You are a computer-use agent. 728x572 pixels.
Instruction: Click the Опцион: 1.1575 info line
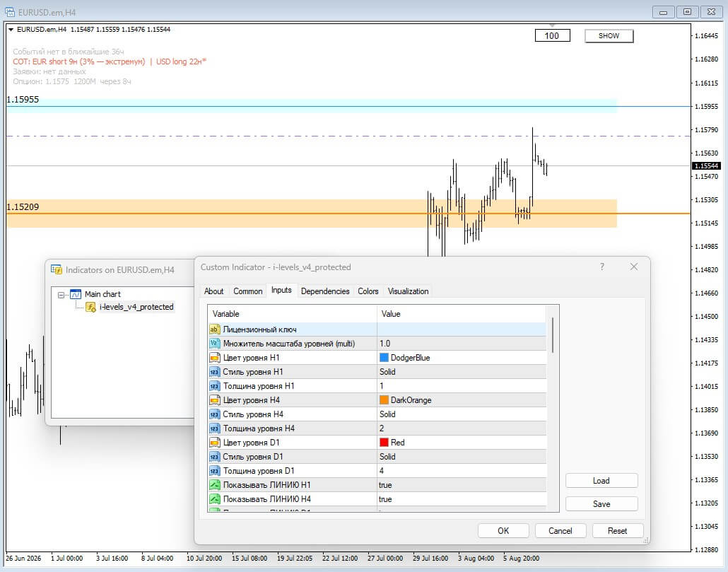pyautogui.click(x=72, y=82)
